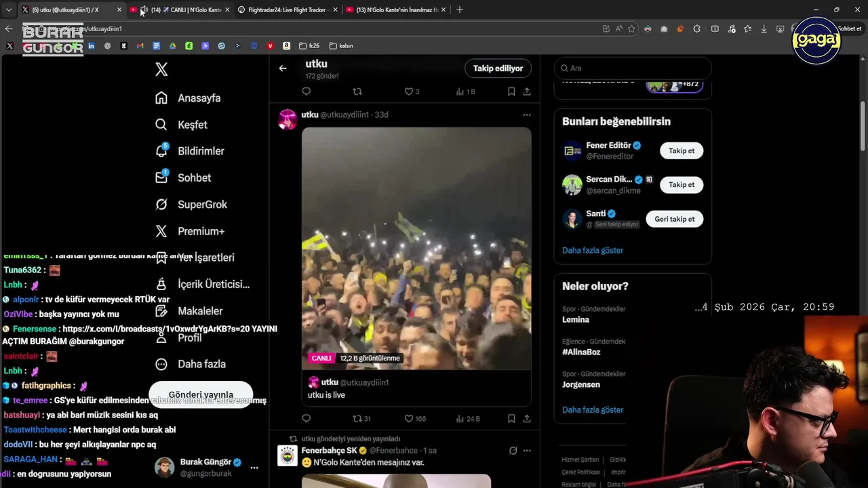Open Bildirimler notifications
Image resolution: width=868 pixels, height=488 pixels.
point(189,151)
